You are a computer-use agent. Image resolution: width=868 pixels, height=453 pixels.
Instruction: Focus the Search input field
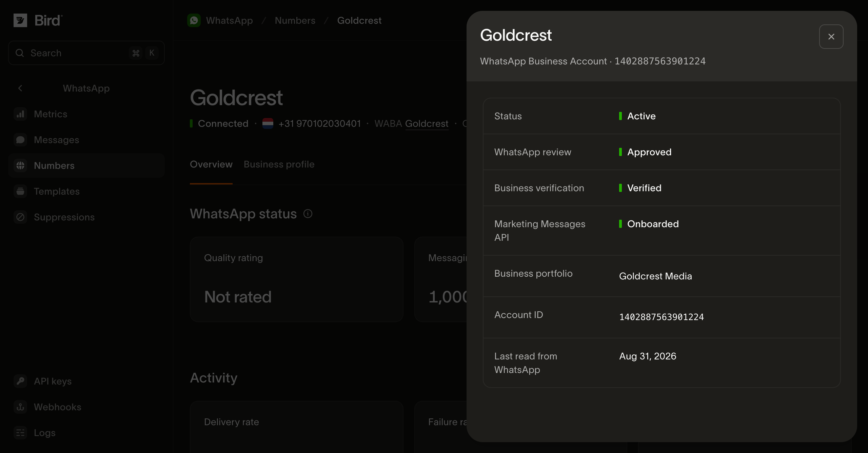[x=86, y=53]
